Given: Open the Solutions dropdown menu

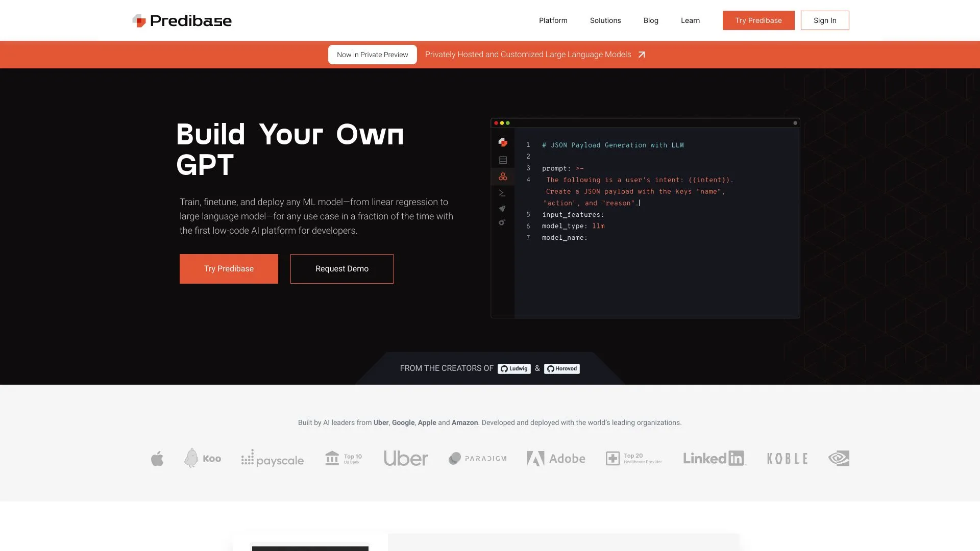Looking at the screenshot, I should point(605,20).
